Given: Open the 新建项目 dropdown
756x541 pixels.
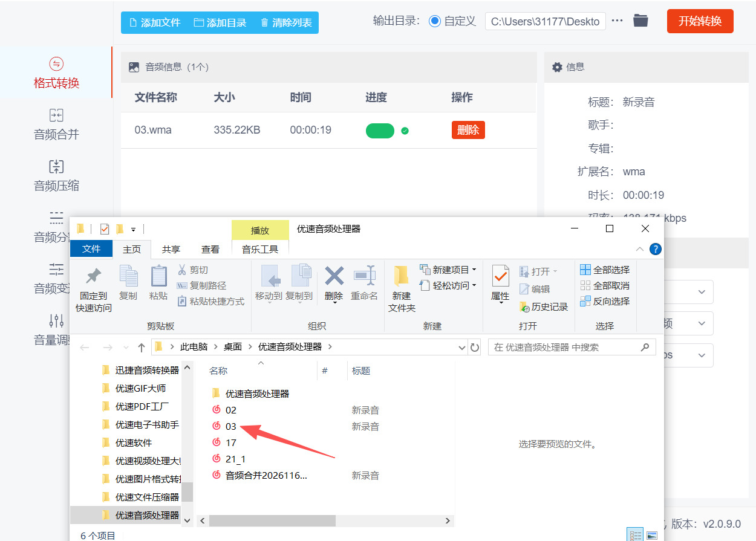Looking at the screenshot, I should point(449,270).
